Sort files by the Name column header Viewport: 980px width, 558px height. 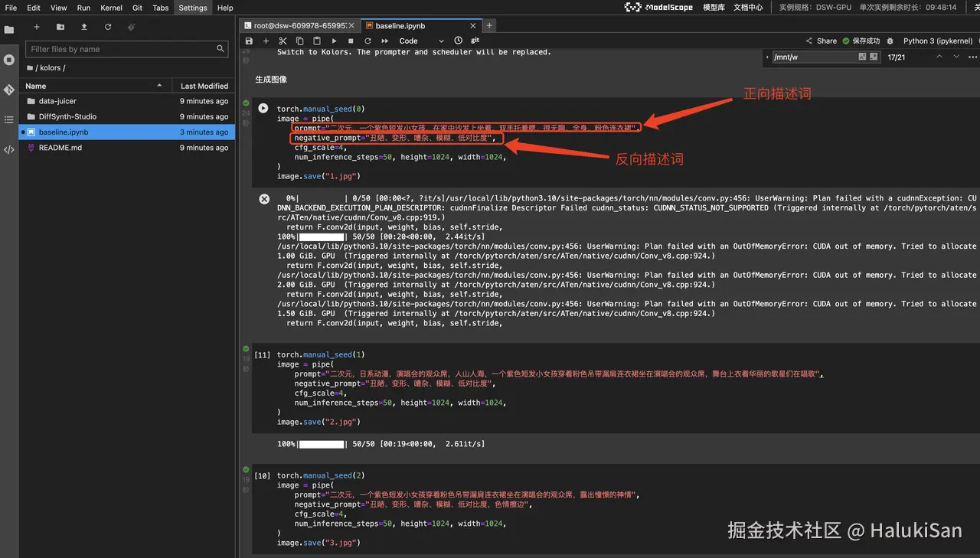(36, 86)
